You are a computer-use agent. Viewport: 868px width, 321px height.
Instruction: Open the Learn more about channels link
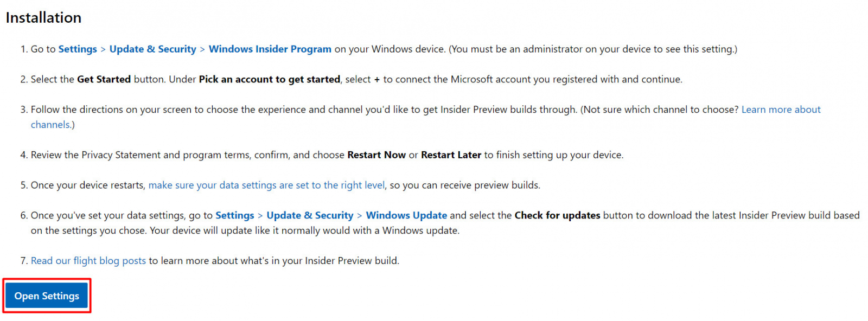click(781, 110)
